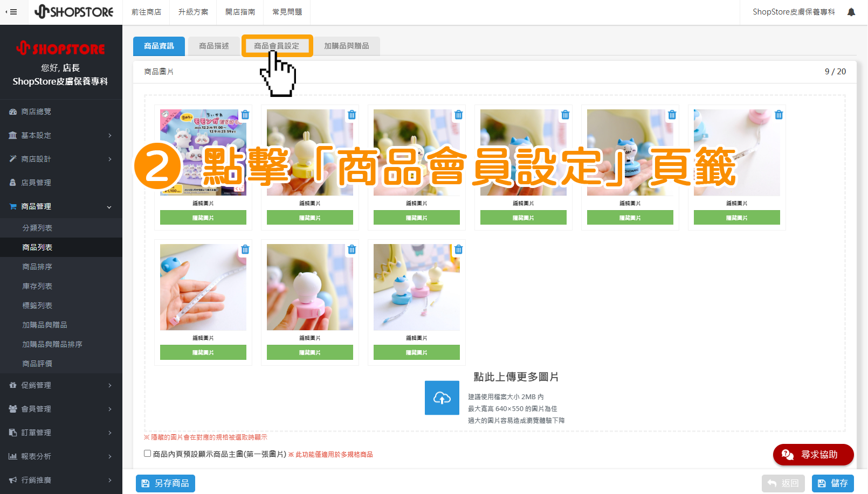Click the 儲存 save button
Image resolution: width=868 pixels, height=494 pixels.
[833, 483]
